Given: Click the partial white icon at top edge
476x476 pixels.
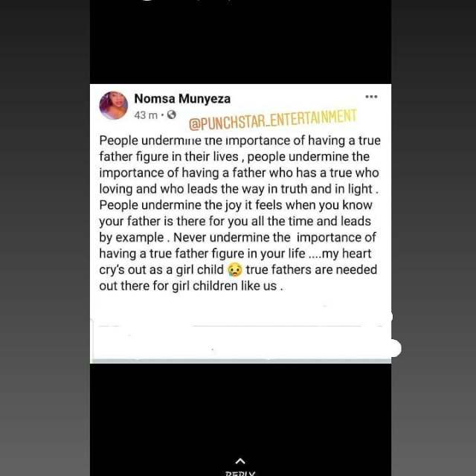Looking at the screenshot, I should pos(149,1).
